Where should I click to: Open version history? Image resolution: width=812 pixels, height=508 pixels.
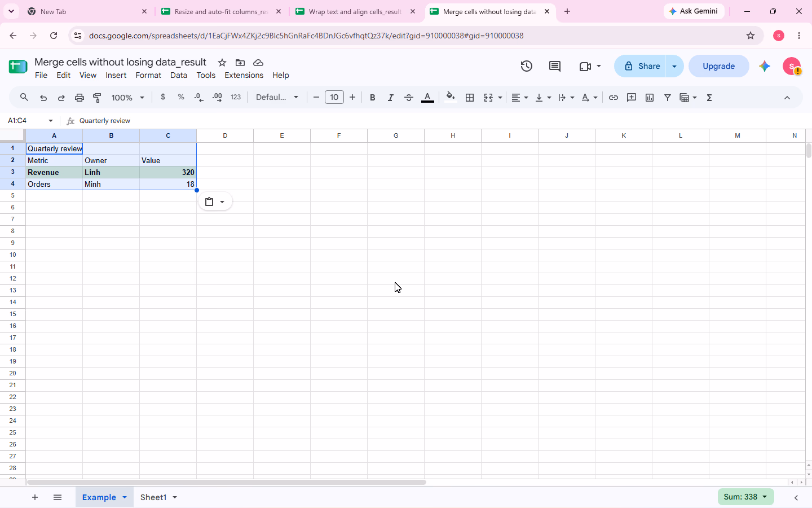click(x=527, y=66)
